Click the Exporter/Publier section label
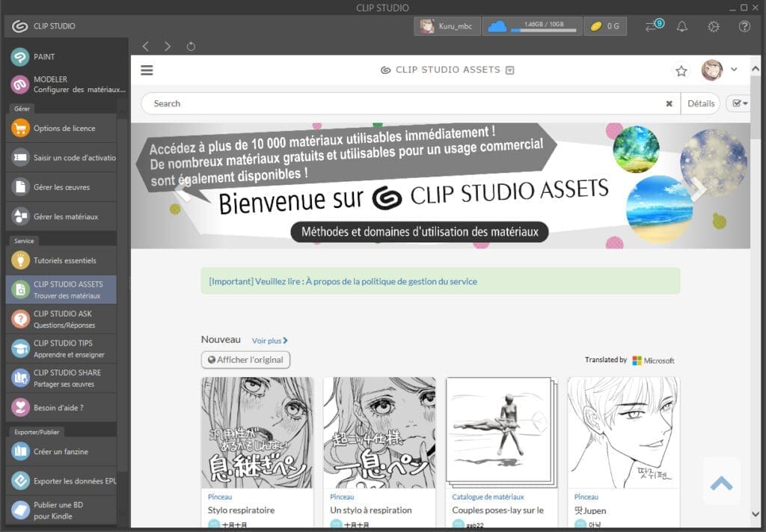The height and width of the screenshot is (532, 766). point(37,432)
